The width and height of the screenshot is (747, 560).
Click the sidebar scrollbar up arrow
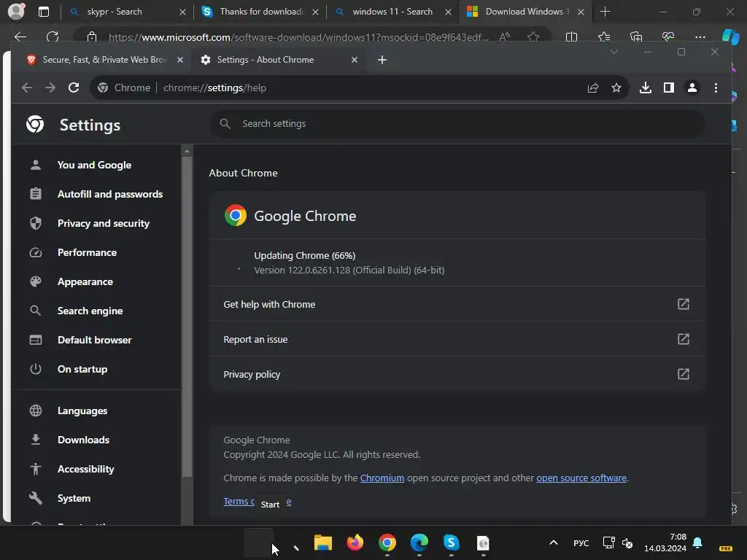pyautogui.click(x=187, y=151)
